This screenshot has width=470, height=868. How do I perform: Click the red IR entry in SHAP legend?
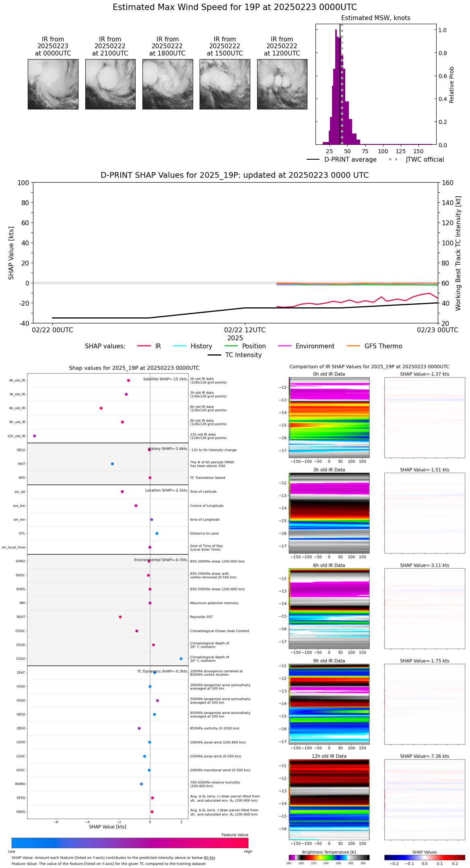(149, 346)
